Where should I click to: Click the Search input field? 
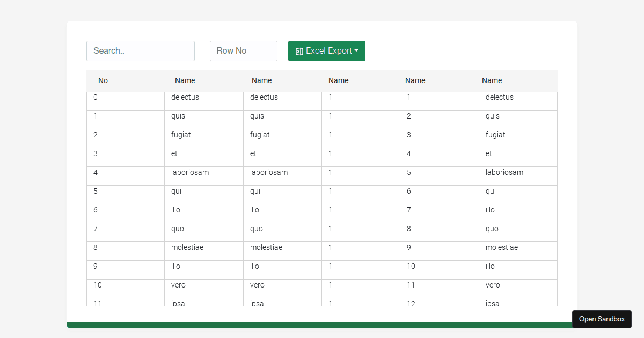(141, 50)
